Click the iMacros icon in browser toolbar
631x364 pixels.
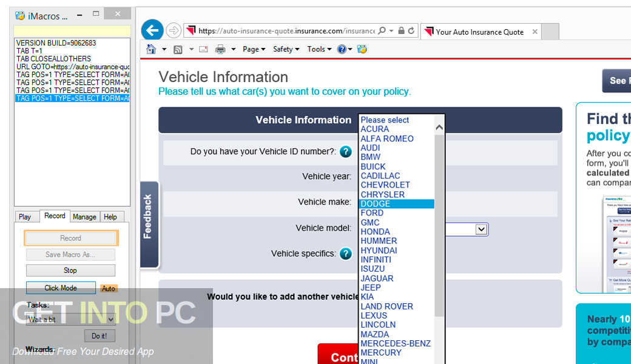click(x=362, y=49)
